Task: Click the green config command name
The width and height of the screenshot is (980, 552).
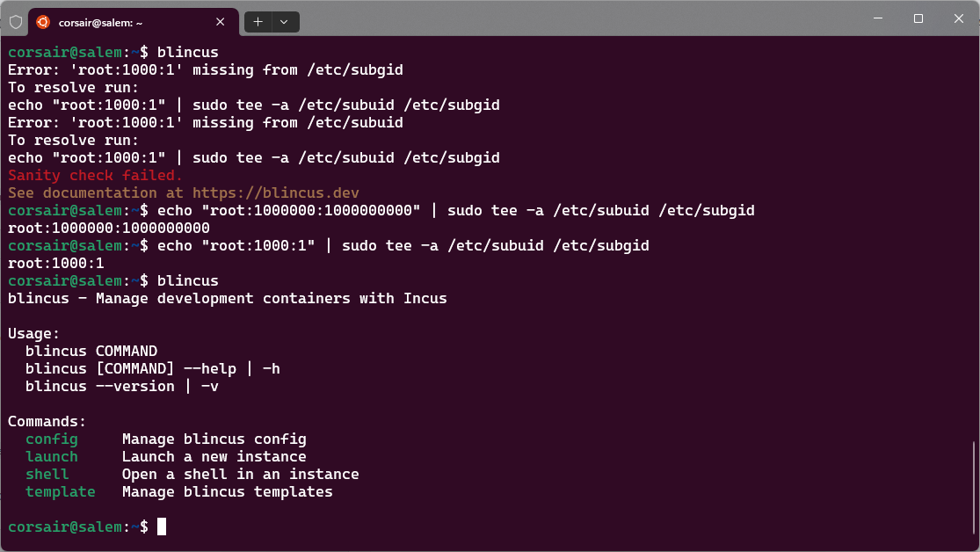Action: [x=51, y=439]
